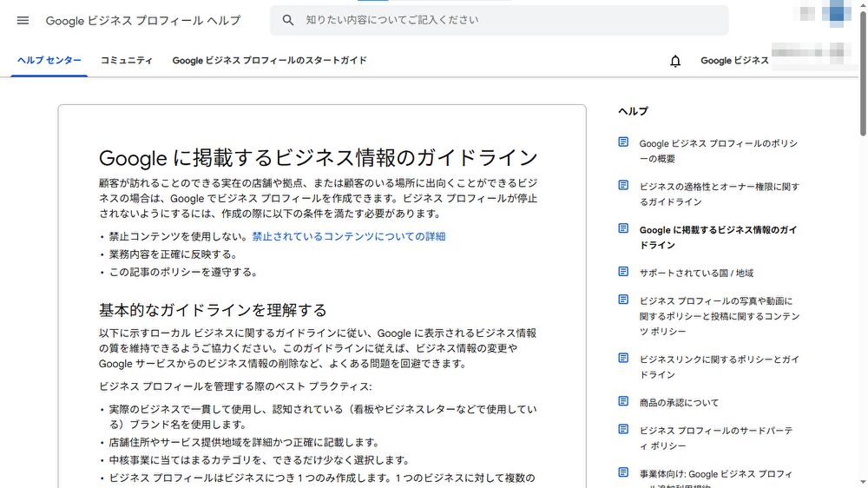Image resolution: width=868 pixels, height=488 pixels.
Task: Click Google ビジネス プロフィール ヘルプ title
Action: (x=143, y=21)
